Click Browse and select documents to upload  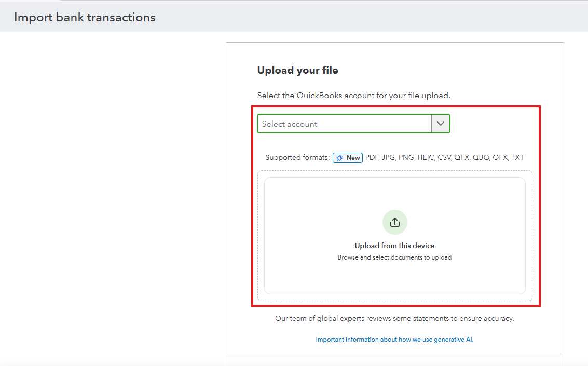point(394,257)
